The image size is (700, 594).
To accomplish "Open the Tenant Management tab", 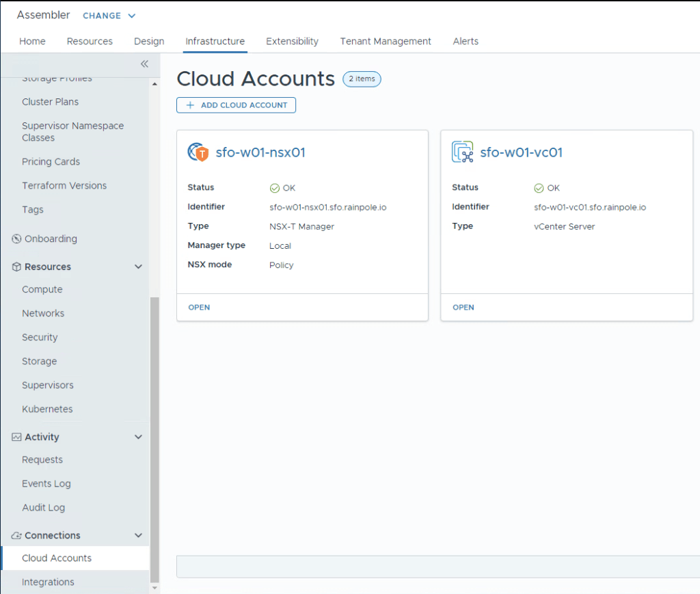I will click(386, 41).
